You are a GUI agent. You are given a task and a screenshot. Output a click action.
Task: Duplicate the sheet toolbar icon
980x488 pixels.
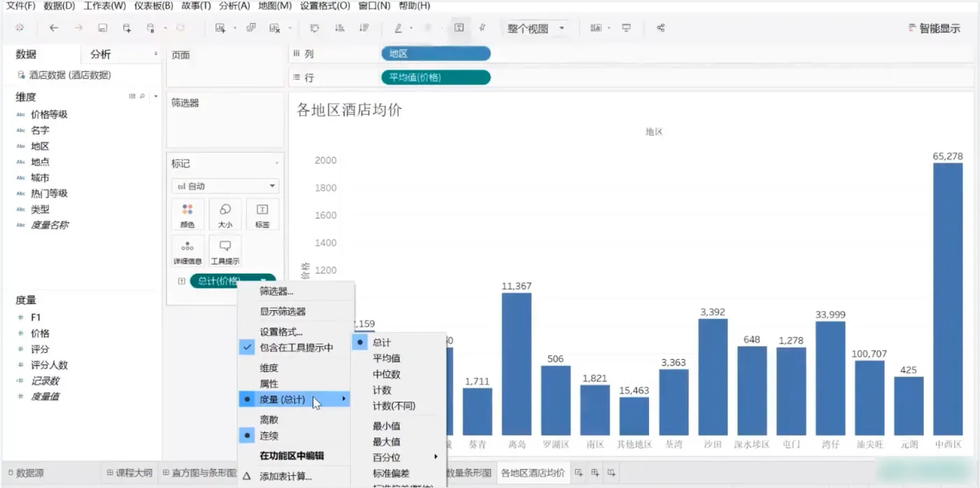click(251, 28)
